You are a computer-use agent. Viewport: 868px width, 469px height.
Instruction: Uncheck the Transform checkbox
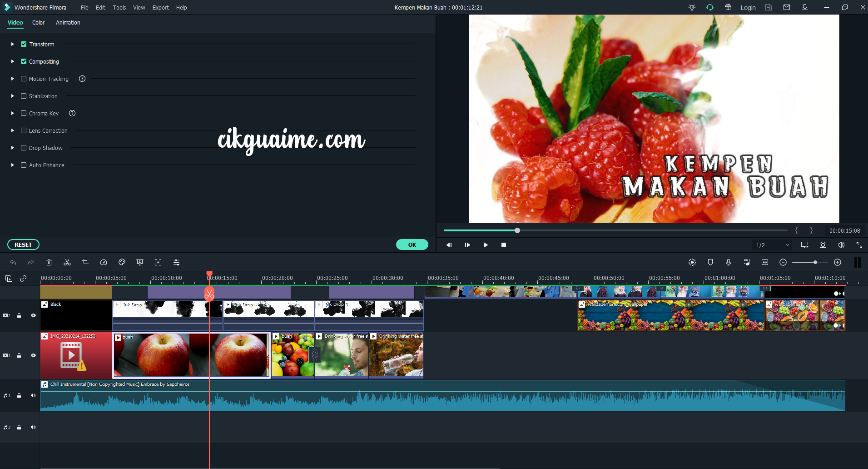[24, 44]
